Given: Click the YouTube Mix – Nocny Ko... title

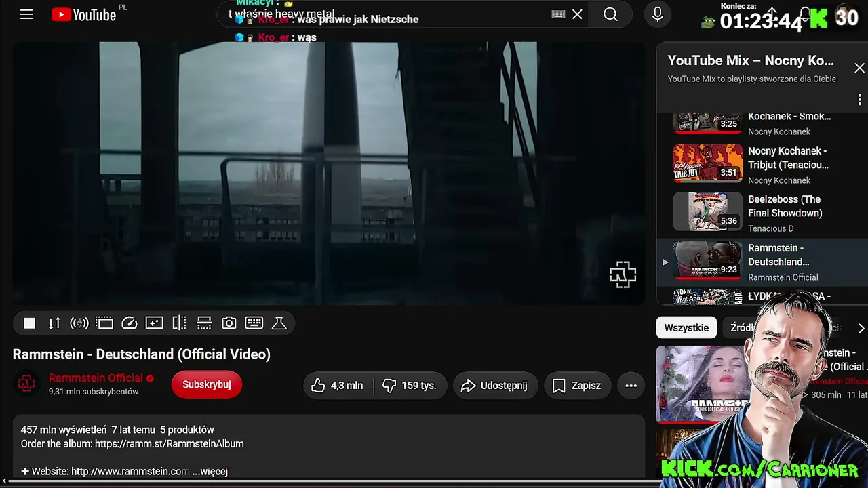Looking at the screenshot, I should pyautogui.click(x=751, y=60).
